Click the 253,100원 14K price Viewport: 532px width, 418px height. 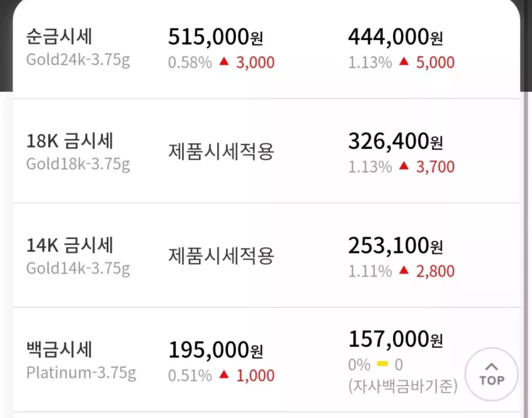coord(396,245)
